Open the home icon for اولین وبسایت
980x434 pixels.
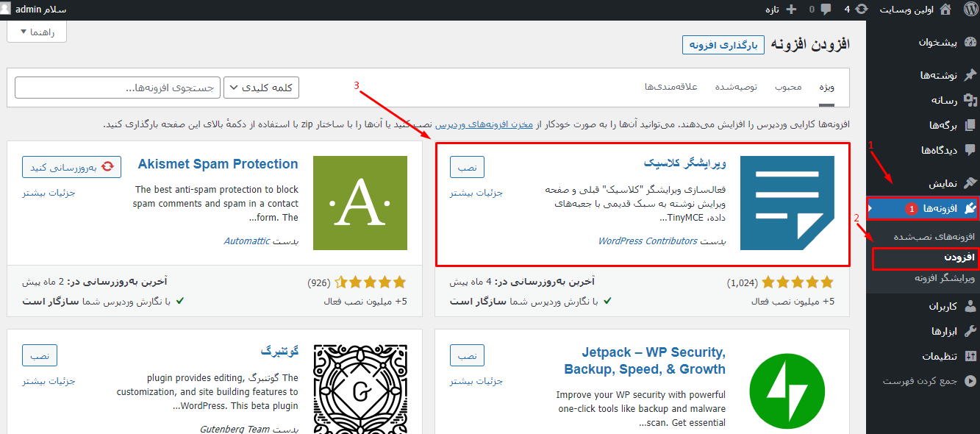click(x=945, y=10)
